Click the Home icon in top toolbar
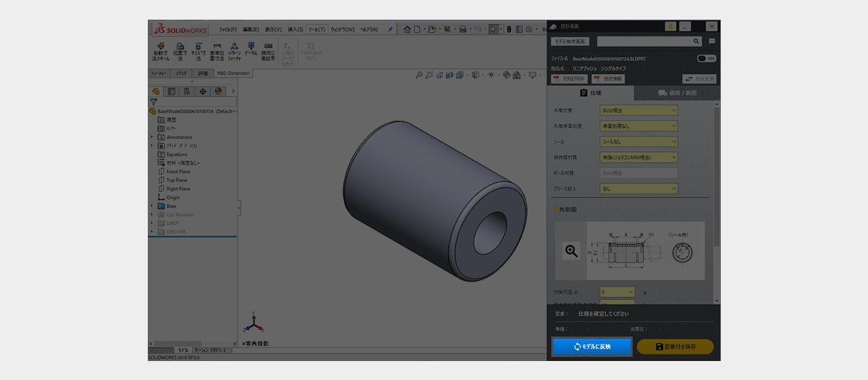 407,29
